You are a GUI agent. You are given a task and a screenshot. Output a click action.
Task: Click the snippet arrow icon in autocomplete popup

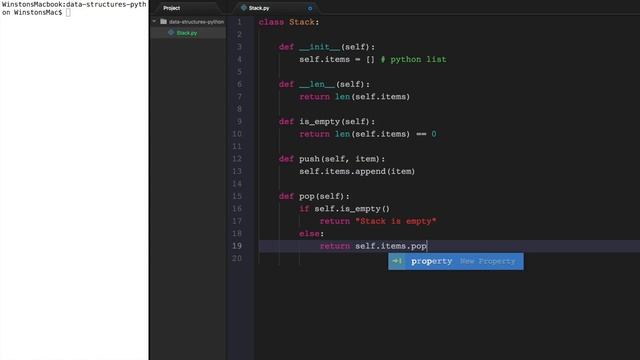pyautogui.click(x=398, y=261)
